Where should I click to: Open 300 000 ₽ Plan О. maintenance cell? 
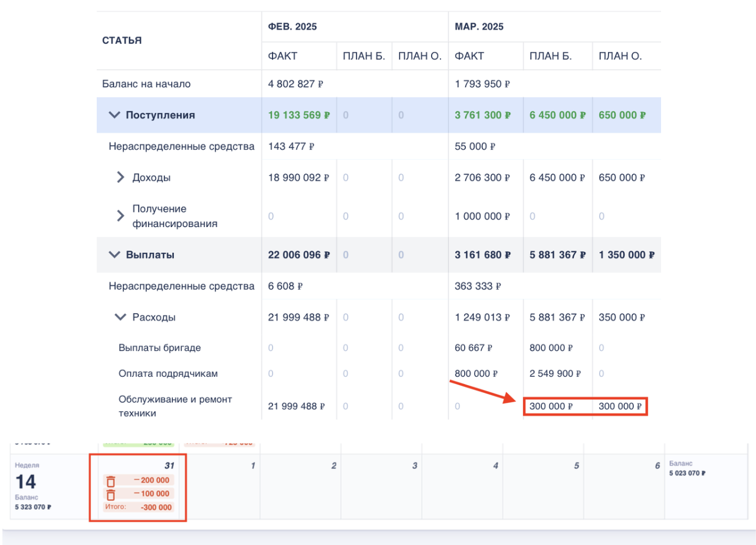[x=620, y=406]
